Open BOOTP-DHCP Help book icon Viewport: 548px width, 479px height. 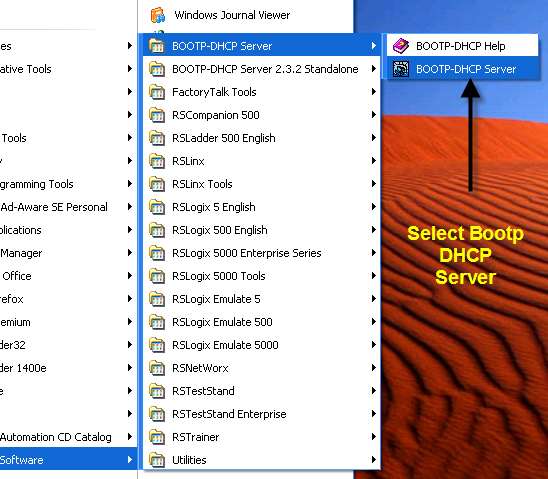tap(401, 46)
